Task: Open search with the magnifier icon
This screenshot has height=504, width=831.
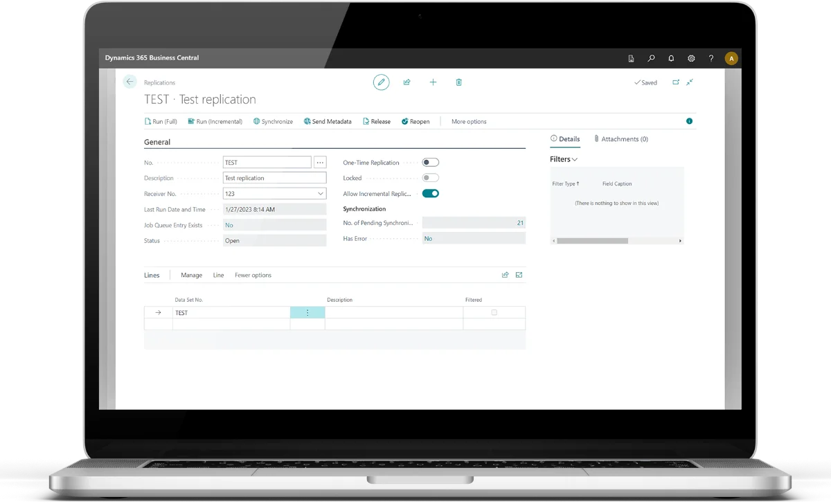Action: (x=651, y=59)
